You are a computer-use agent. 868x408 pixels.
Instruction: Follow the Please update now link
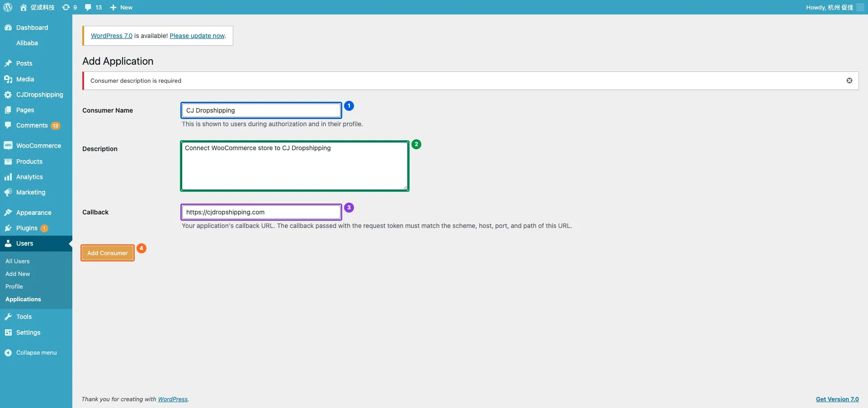click(x=197, y=36)
